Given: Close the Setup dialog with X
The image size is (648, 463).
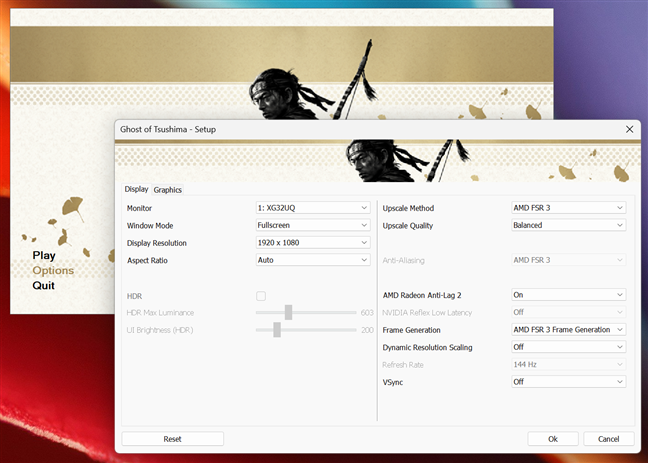Looking at the screenshot, I should pyautogui.click(x=629, y=129).
